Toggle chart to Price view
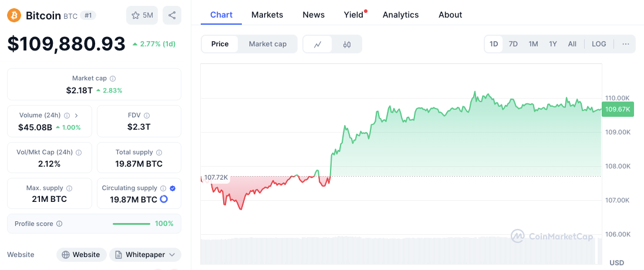 pyautogui.click(x=220, y=44)
